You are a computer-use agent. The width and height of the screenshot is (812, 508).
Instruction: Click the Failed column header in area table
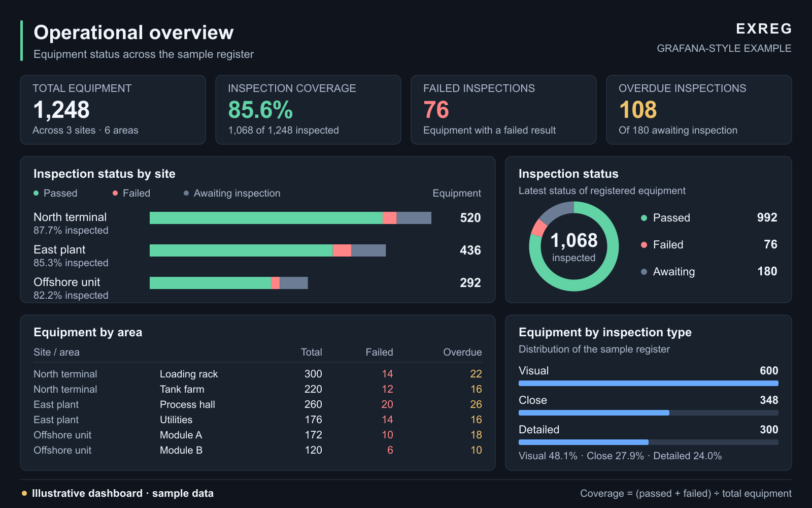point(380,352)
